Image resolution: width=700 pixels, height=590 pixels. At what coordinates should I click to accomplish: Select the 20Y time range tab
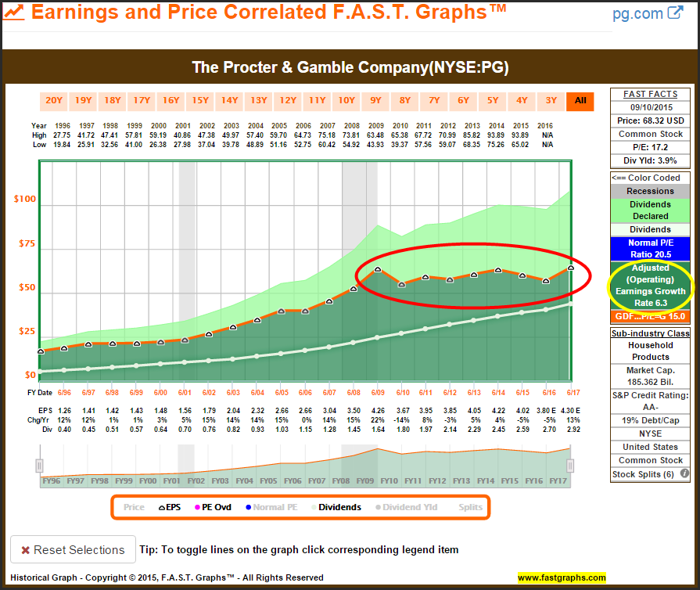54,100
